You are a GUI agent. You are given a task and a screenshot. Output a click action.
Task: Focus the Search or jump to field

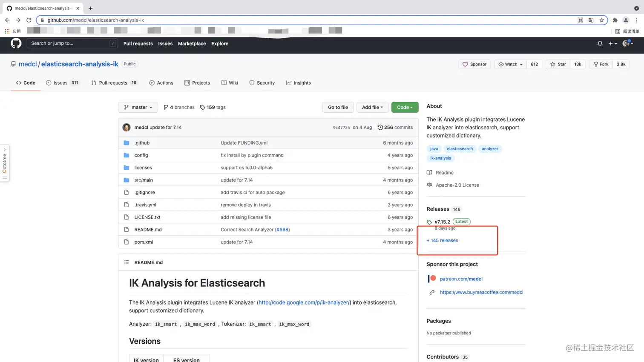point(72,43)
